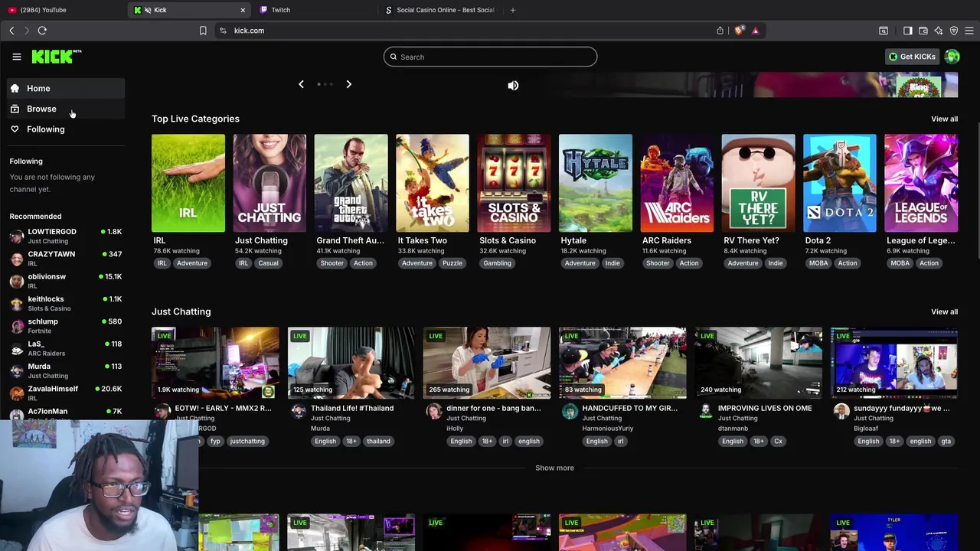
Task: Click the Gambling tag under Slots & Casino
Action: point(497,263)
